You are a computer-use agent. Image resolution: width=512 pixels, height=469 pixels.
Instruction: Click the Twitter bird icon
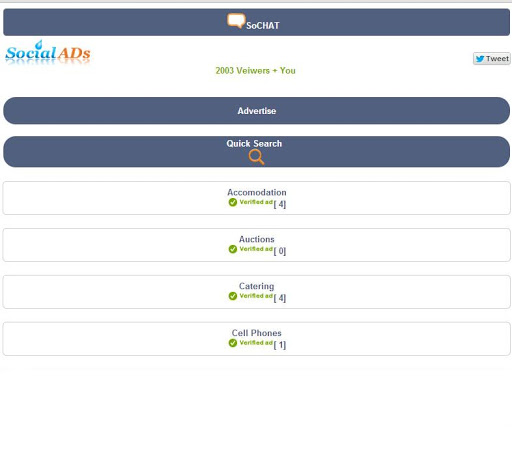coord(480,59)
